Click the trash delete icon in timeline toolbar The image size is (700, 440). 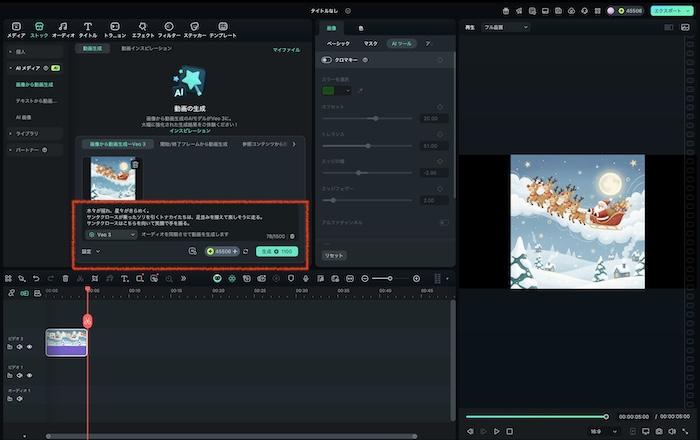(x=66, y=278)
